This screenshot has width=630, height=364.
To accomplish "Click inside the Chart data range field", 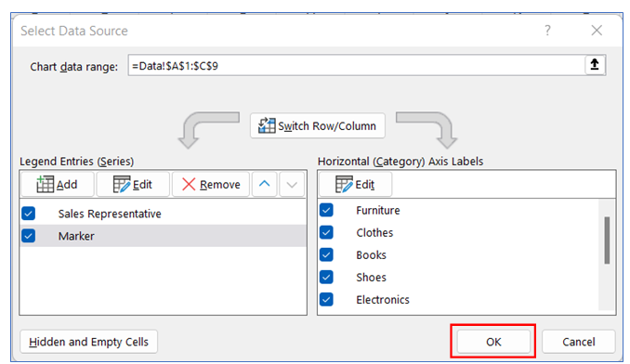I will tap(357, 65).
